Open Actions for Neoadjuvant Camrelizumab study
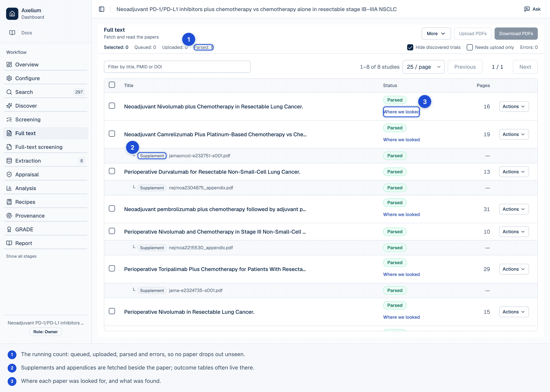 (514, 134)
